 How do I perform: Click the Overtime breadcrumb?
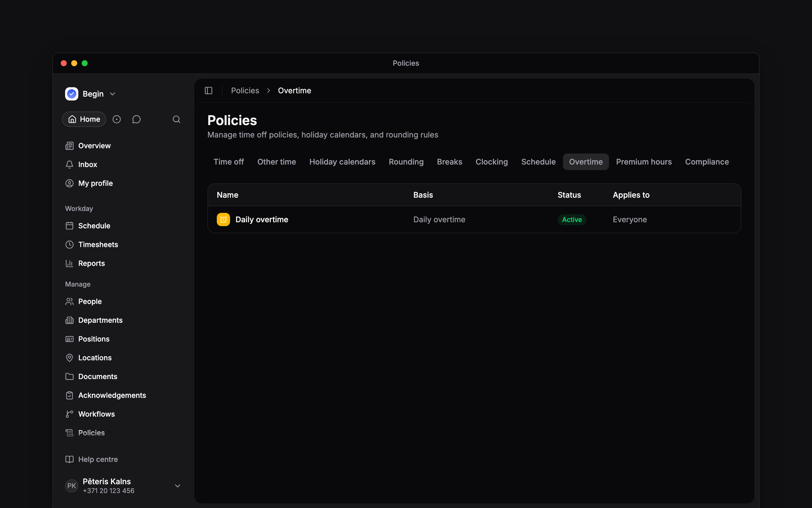tap(295, 91)
